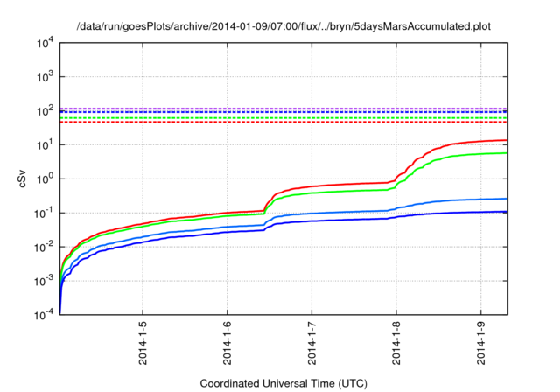Click the 2014-1-6 date tick label

point(227,342)
